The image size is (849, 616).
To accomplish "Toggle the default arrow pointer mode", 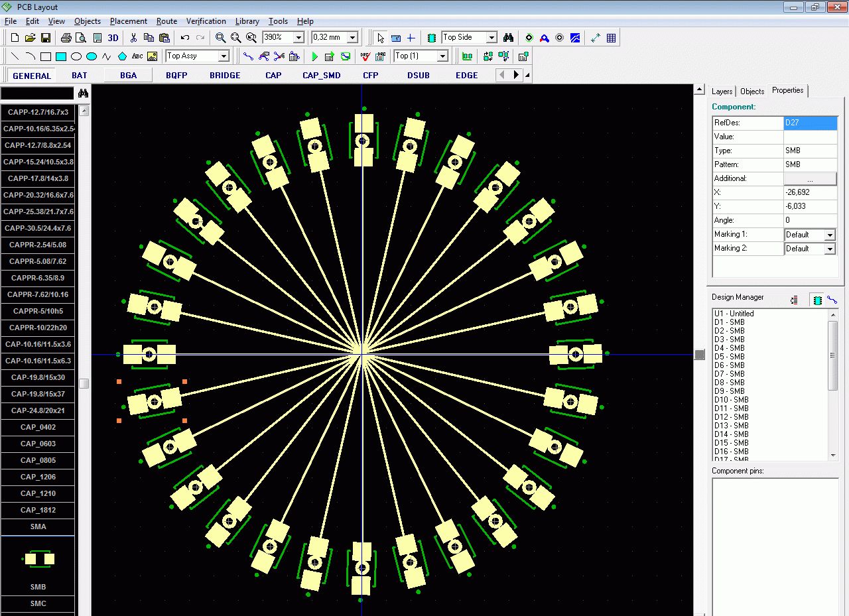I will [380, 38].
